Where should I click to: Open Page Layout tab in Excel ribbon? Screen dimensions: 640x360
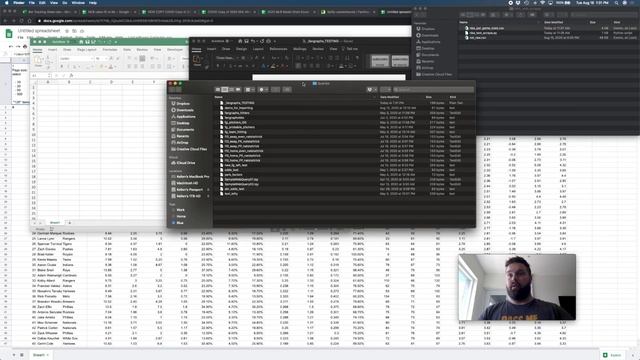click(87, 50)
